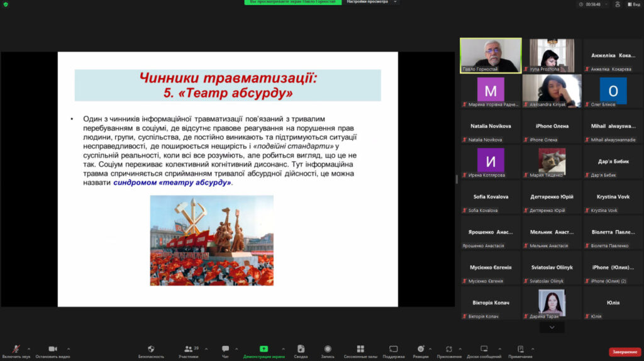Open the Вид view menu
The height and width of the screenshot is (361, 644).
pyautogui.click(x=633, y=4)
